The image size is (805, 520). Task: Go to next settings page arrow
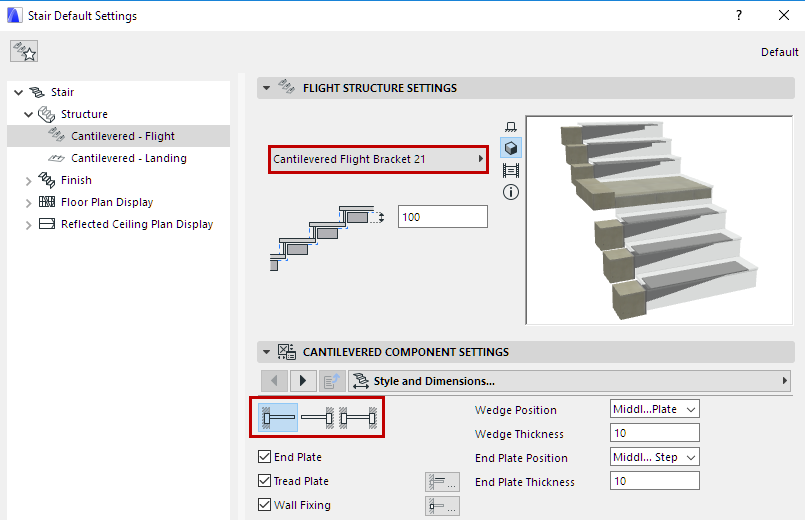[303, 381]
